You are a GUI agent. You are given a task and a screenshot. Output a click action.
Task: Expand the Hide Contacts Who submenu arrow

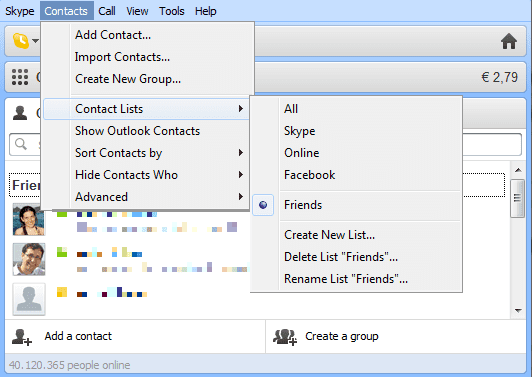(241, 175)
